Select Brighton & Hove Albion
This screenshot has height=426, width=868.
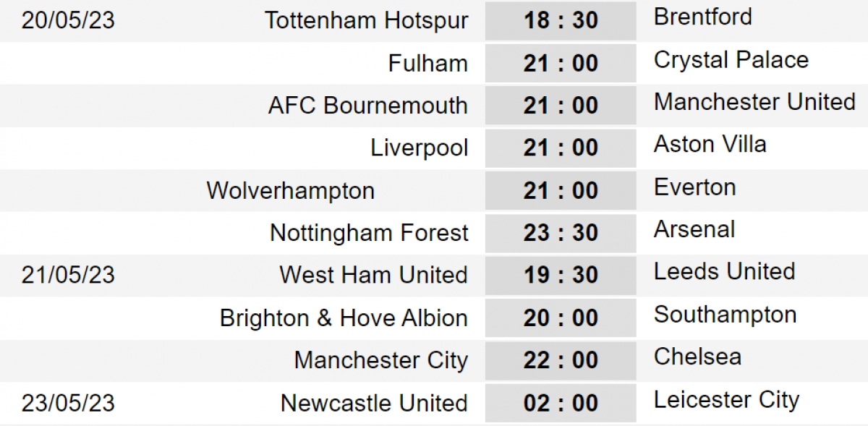pos(344,318)
